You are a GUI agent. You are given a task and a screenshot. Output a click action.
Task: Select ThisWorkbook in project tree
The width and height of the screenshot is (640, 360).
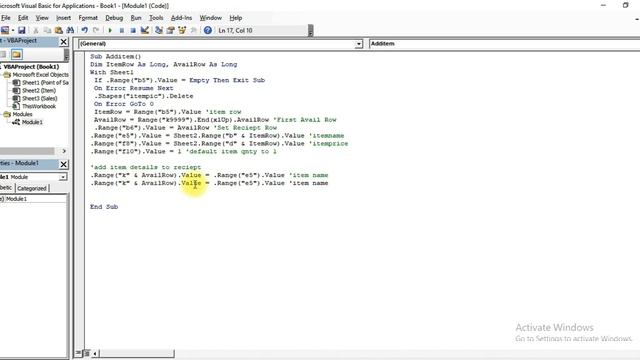click(39, 106)
